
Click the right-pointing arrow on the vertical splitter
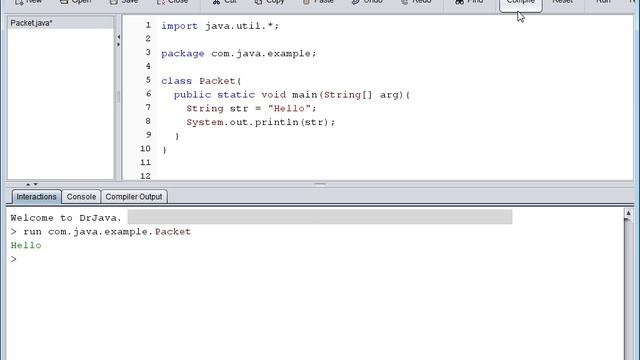click(118, 44)
